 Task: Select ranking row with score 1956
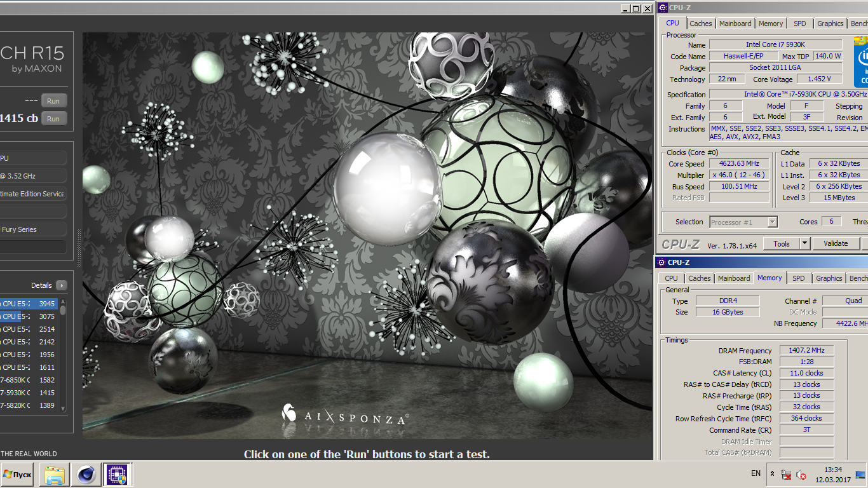pos(29,355)
